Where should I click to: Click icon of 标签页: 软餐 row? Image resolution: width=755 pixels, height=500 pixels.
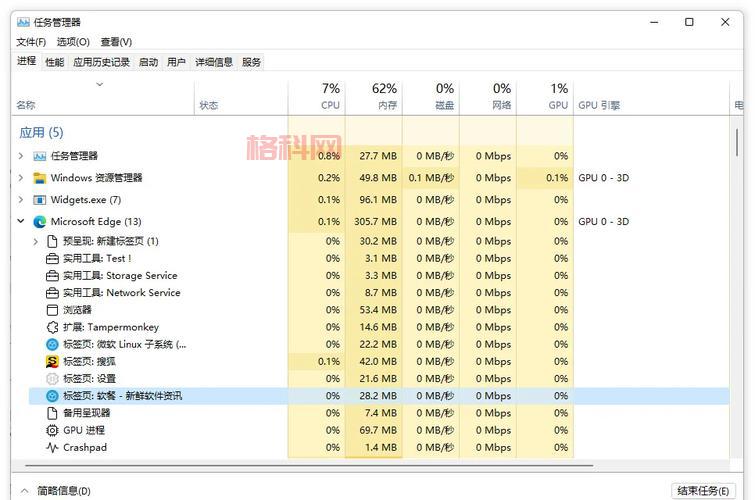[x=52, y=396]
